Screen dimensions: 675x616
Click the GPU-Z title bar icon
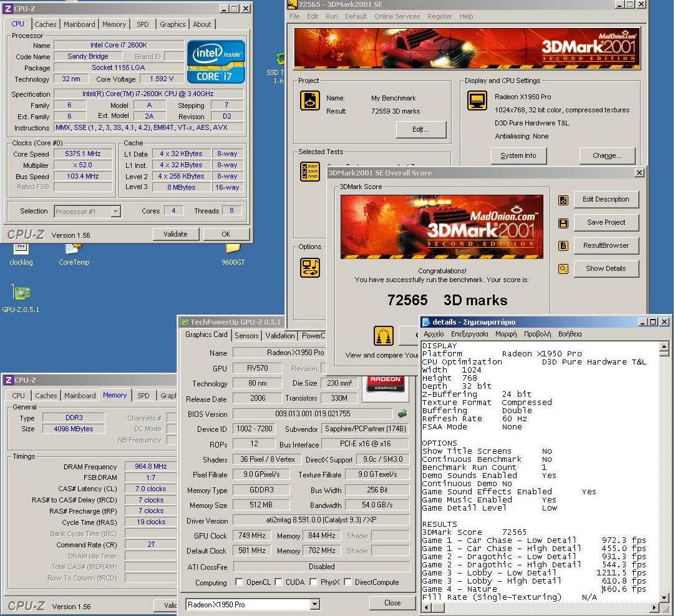[x=184, y=322]
